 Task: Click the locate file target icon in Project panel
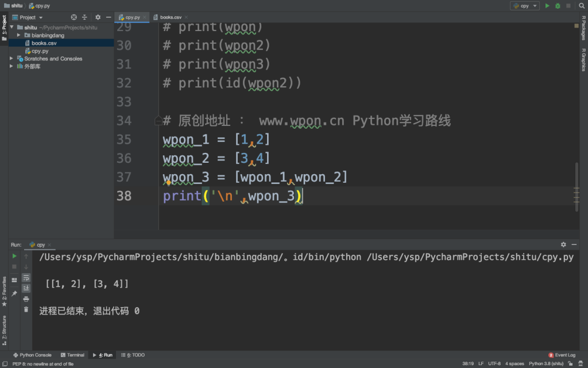[x=73, y=17]
